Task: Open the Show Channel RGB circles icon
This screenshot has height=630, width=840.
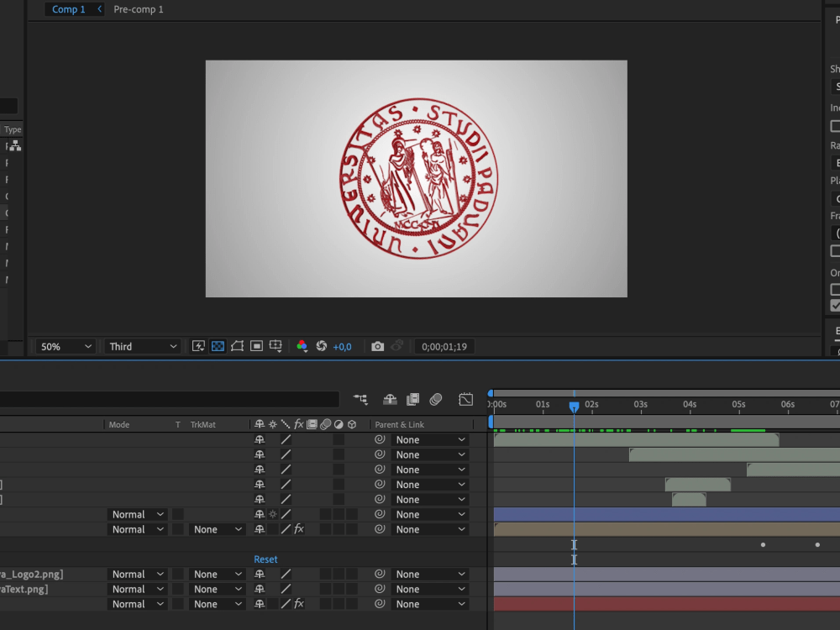Action: tap(302, 347)
